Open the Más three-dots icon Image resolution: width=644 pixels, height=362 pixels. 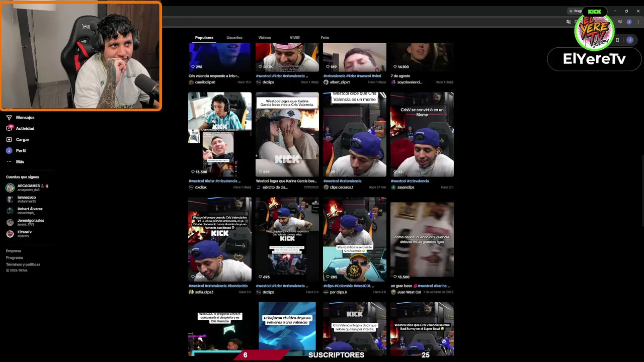pyautogui.click(x=9, y=161)
